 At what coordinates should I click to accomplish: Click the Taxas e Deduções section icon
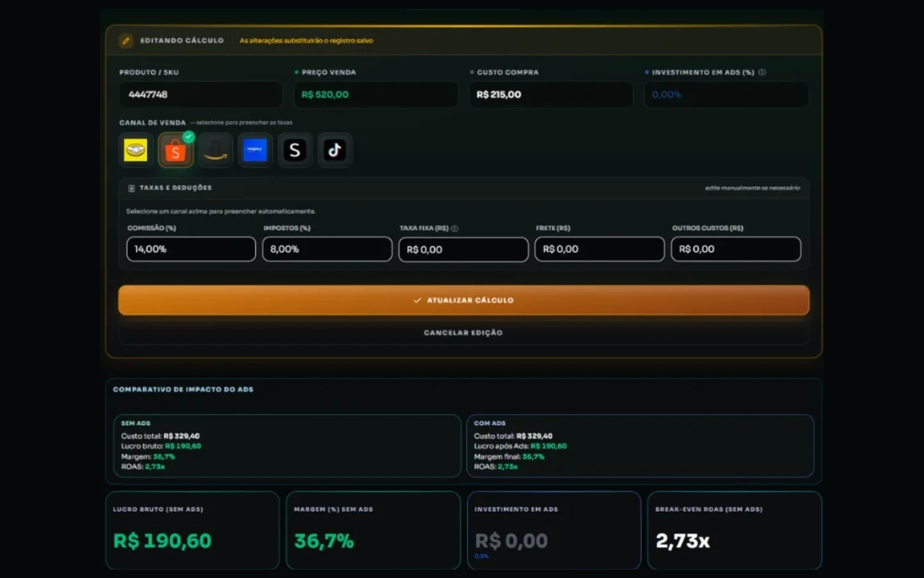(x=131, y=188)
